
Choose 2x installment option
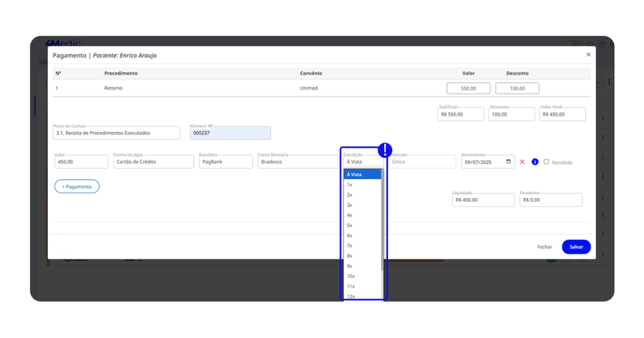tap(363, 195)
